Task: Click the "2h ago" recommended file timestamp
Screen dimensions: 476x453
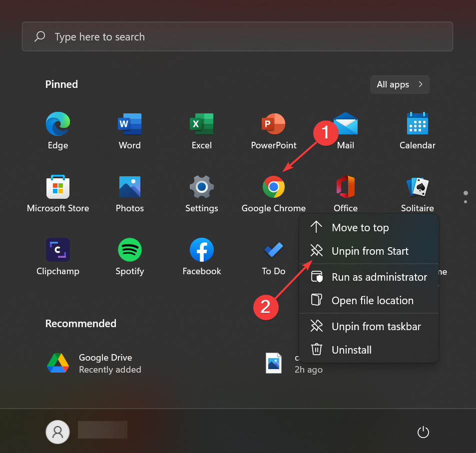Action: pyautogui.click(x=309, y=370)
